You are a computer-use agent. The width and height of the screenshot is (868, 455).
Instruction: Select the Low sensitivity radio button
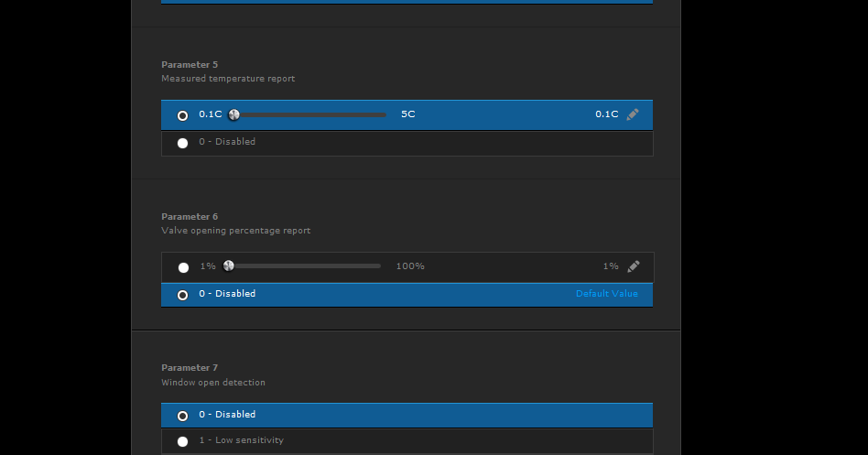click(183, 441)
